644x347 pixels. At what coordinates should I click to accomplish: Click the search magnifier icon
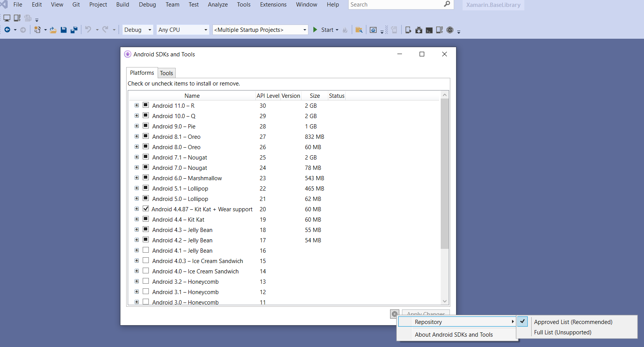click(447, 4)
